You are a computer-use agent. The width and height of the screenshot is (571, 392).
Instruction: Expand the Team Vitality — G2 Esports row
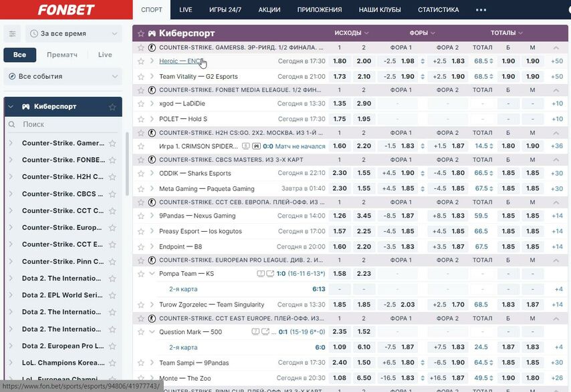152,77
